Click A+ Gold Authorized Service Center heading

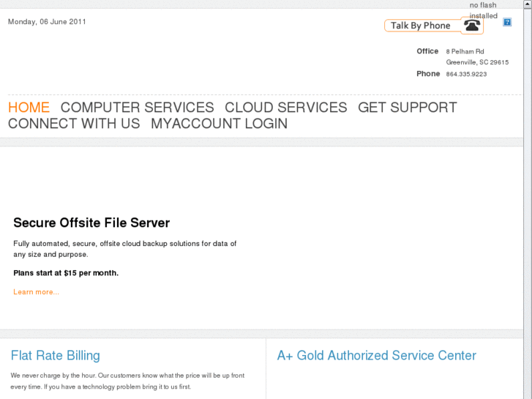click(x=376, y=356)
